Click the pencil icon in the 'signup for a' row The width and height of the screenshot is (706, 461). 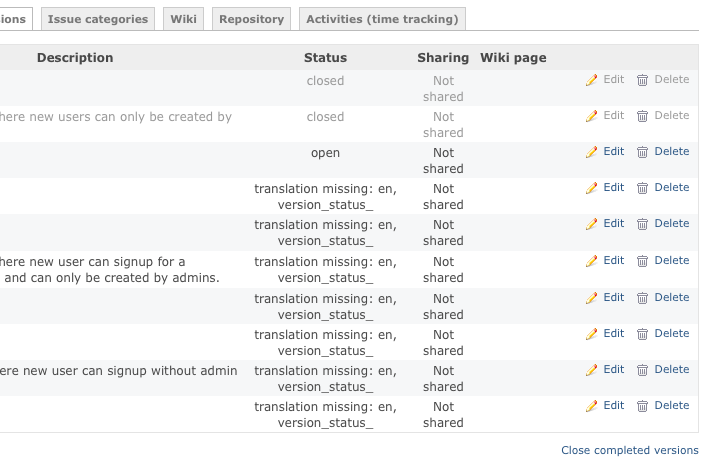coord(592,261)
